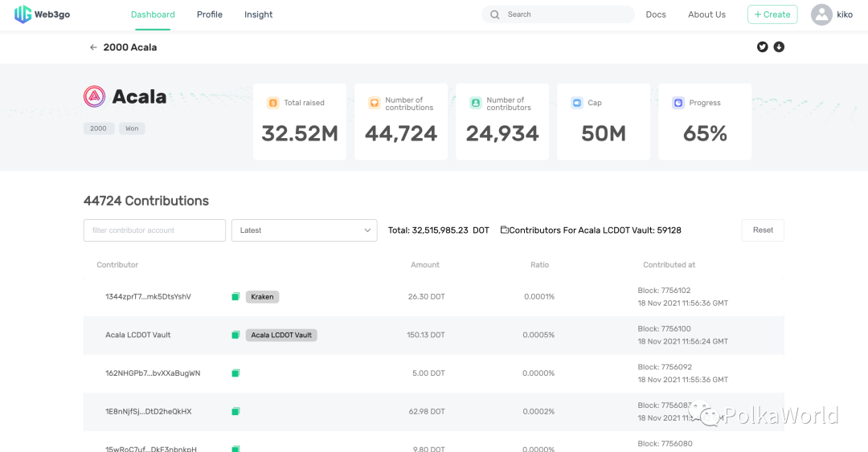The width and height of the screenshot is (868, 452).
Task: Click Block: 7756100 entry
Action: 665,328
